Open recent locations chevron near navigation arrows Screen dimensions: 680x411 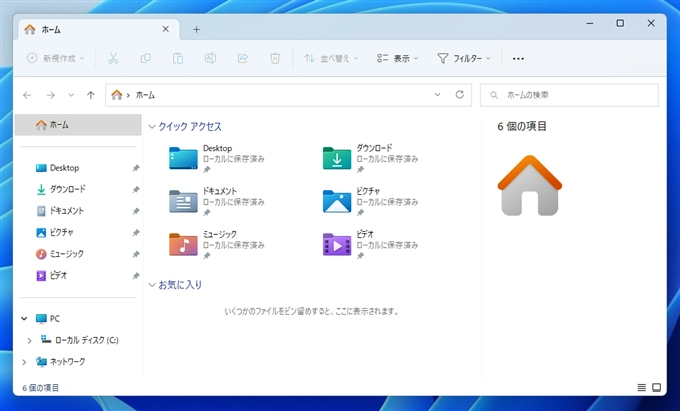[x=71, y=95]
